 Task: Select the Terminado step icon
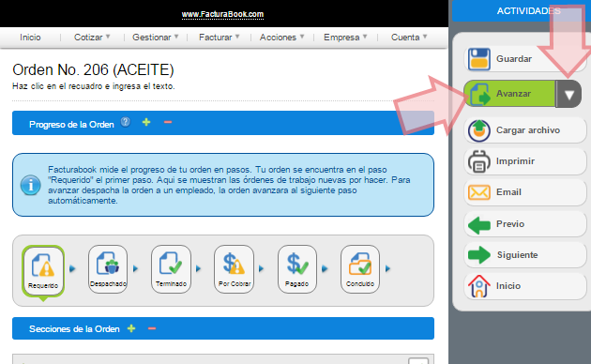coord(171,269)
